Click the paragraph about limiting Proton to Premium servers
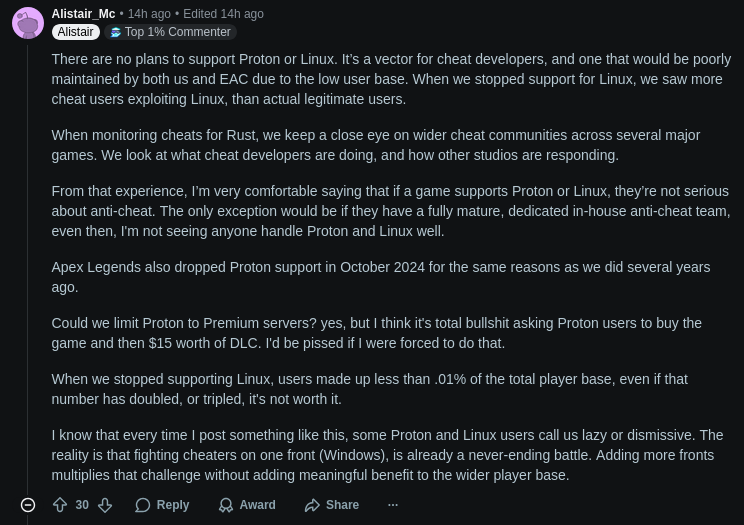This screenshot has width=744, height=525. [x=376, y=333]
